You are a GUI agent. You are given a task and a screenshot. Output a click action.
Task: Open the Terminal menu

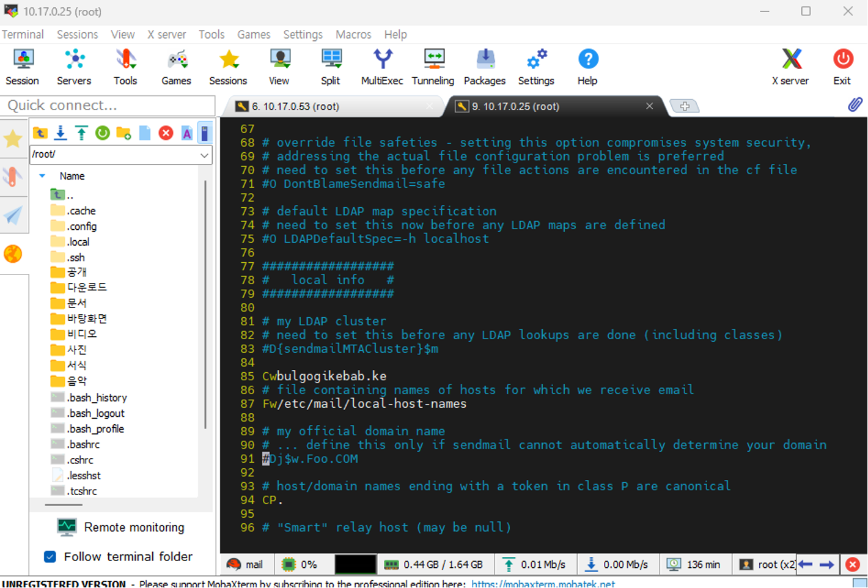(x=23, y=34)
